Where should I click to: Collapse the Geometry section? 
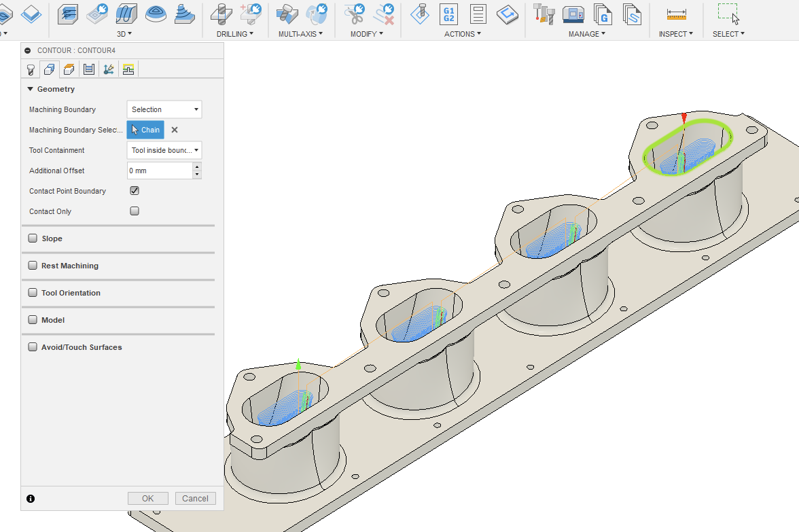click(30, 88)
